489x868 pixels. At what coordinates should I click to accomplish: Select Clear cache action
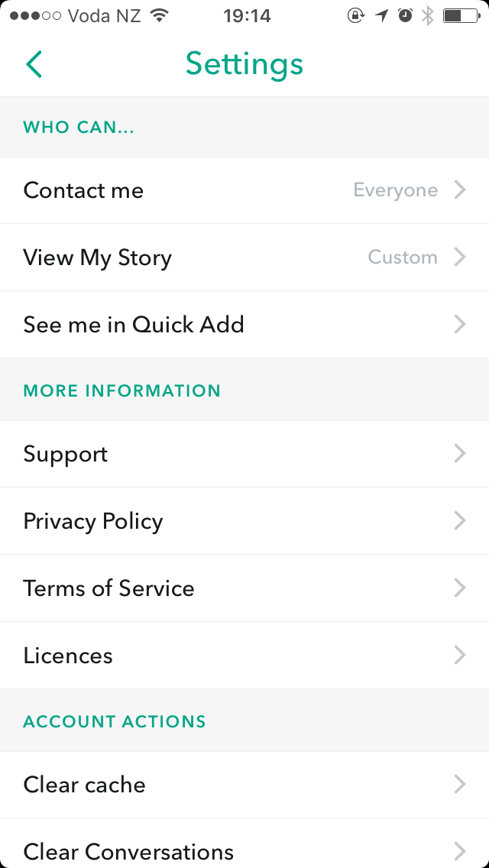tap(244, 785)
